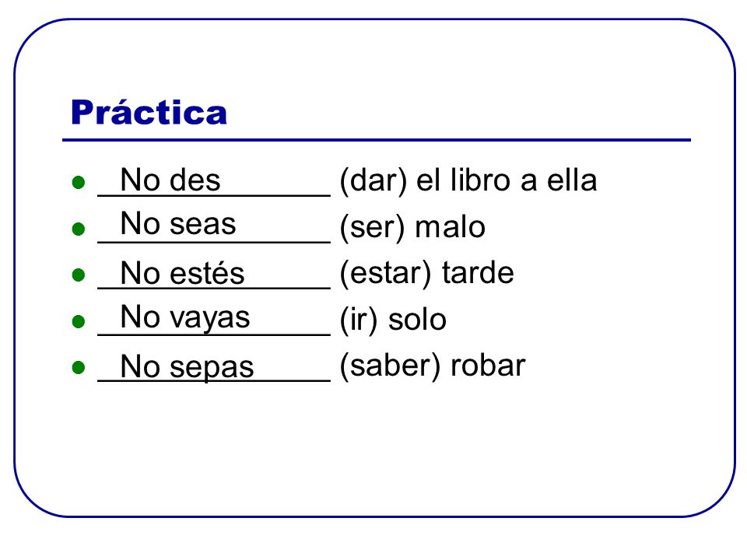747x560 pixels.
Task: Click the (ir) verb hint
Action: (359, 320)
